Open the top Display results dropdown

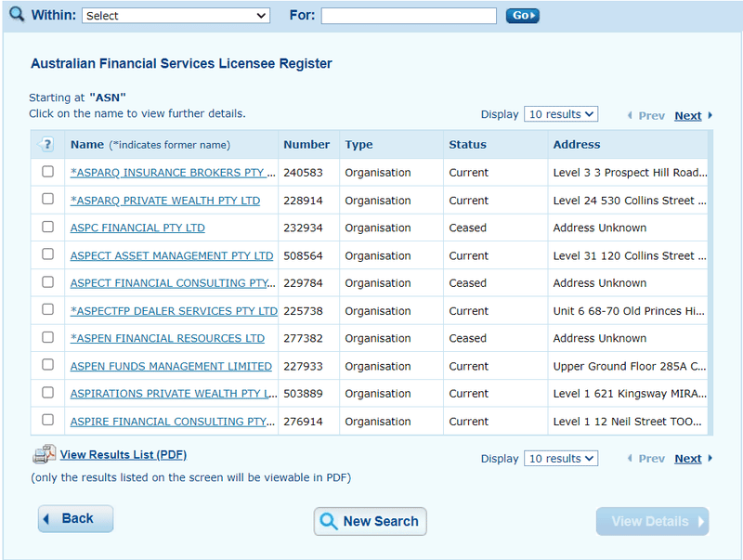point(561,114)
